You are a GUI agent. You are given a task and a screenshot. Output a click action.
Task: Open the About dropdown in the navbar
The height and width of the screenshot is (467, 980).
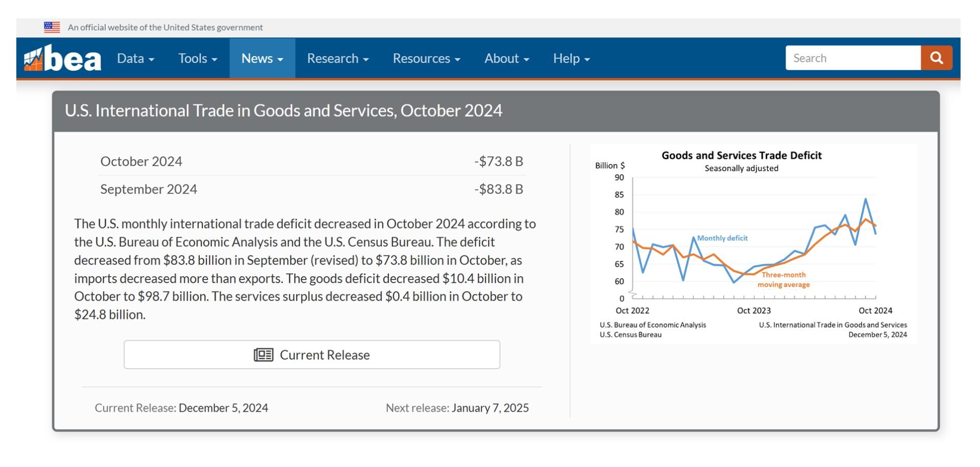click(x=506, y=59)
